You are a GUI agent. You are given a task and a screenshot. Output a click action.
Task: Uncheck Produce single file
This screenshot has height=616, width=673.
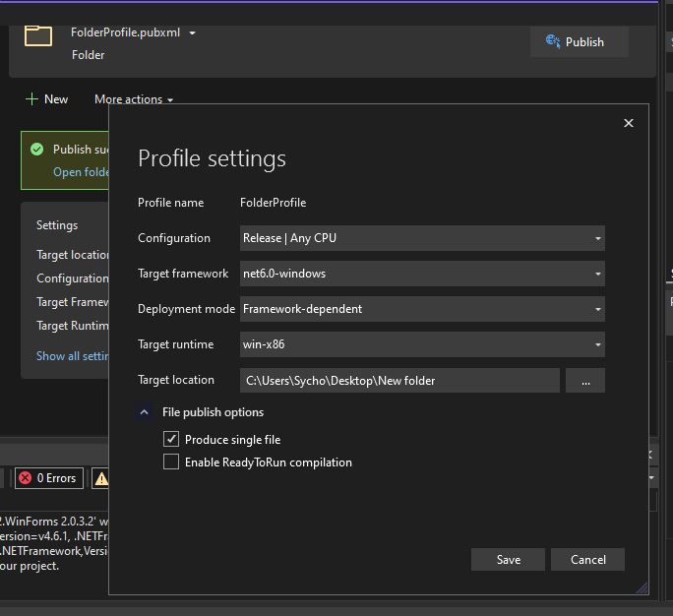click(171, 440)
